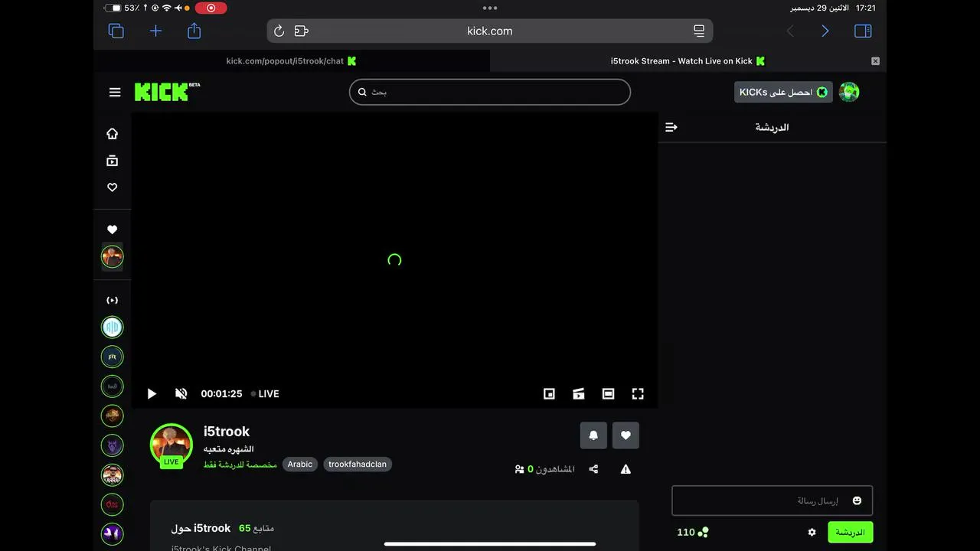
Task: Go back in Safari
Action: pos(790,31)
